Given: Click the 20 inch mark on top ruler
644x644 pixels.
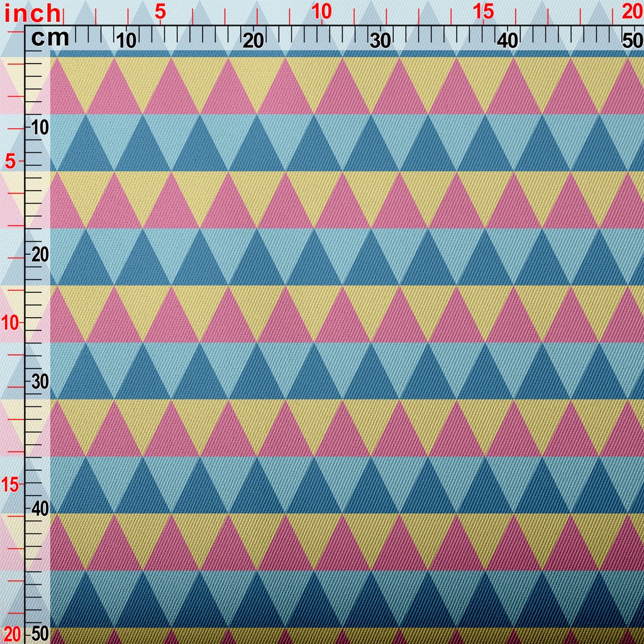Looking at the screenshot, I should click(x=632, y=11).
